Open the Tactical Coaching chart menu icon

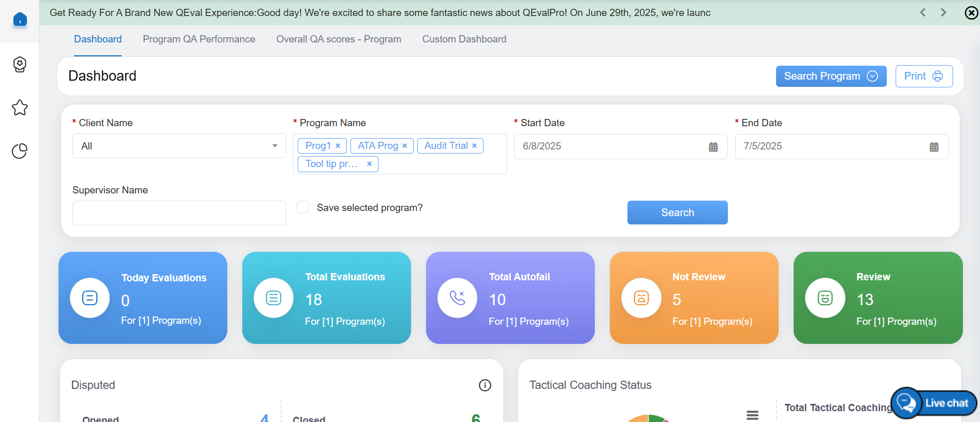[x=752, y=415]
